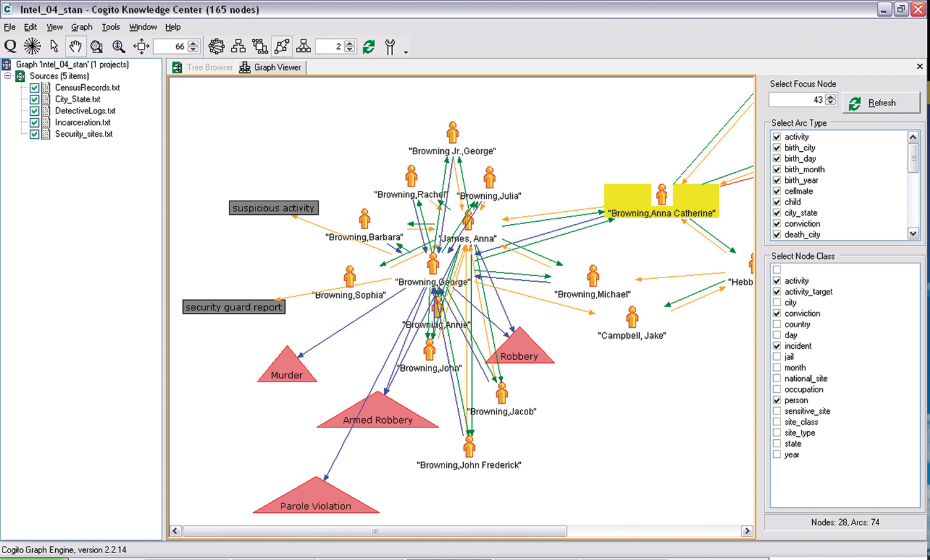The height and width of the screenshot is (560, 930).
Task: Increase the Select Focus Node value
Action: pos(831,97)
